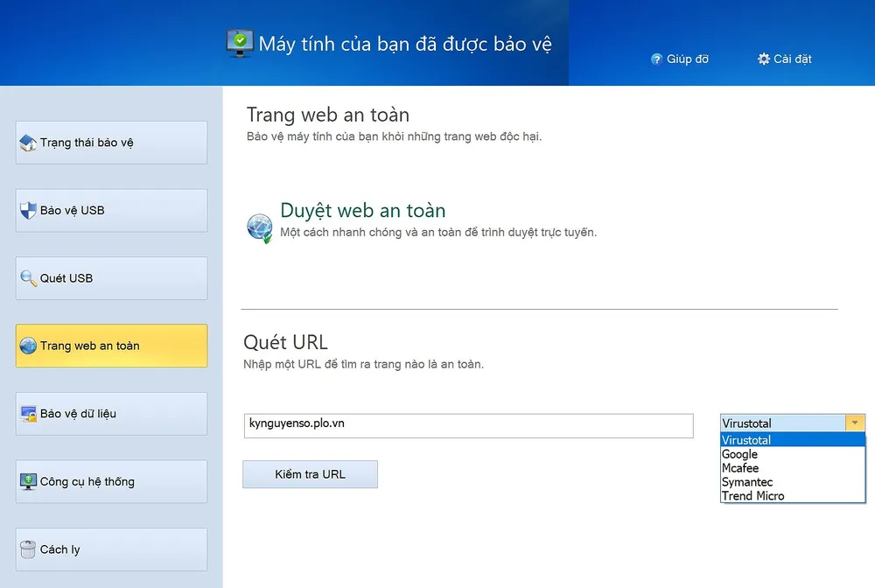
Task: Open the Bảo vệ dữ liệu section
Action: click(x=111, y=414)
